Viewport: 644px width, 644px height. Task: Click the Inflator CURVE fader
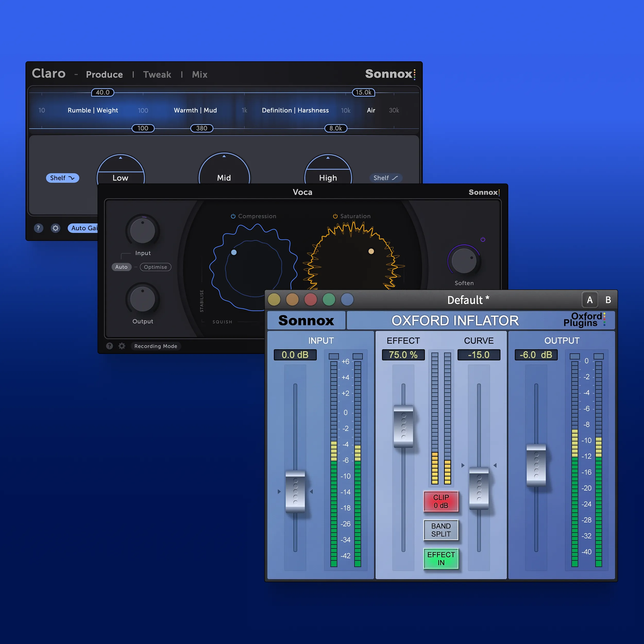[x=479, y=489]
